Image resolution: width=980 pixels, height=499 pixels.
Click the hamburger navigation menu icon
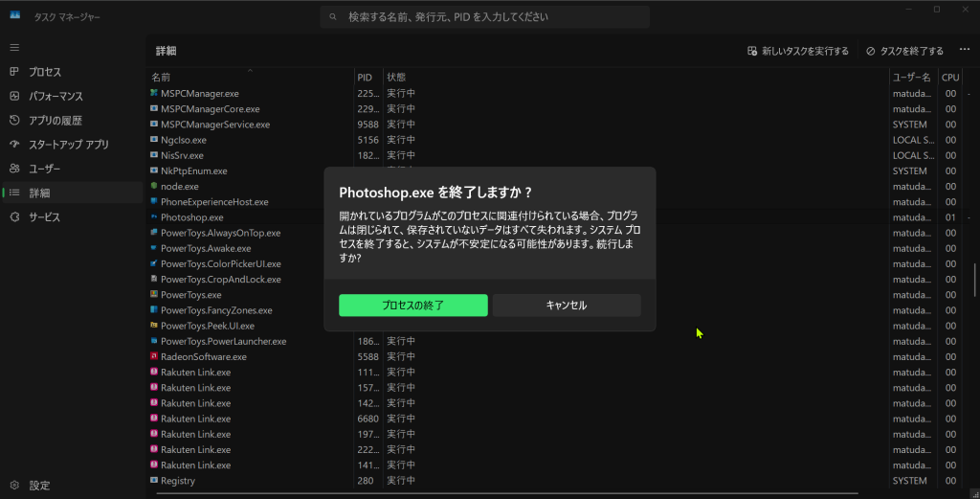coord(14,47)
